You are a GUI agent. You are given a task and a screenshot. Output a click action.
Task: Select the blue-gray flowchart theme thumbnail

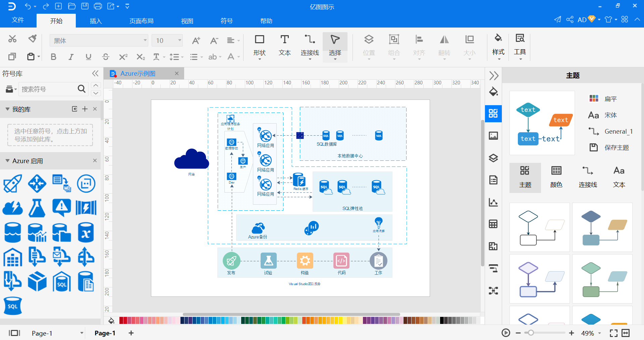point(602,227)
